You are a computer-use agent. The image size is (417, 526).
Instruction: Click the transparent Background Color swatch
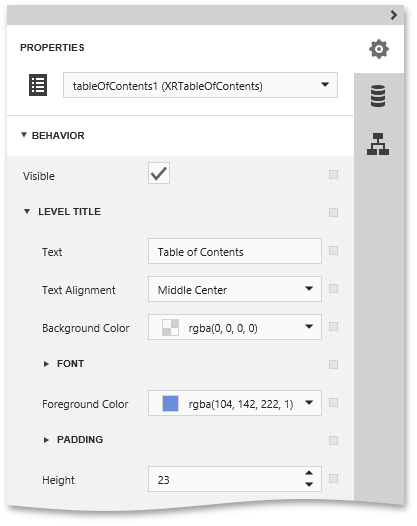coord(170,327)
